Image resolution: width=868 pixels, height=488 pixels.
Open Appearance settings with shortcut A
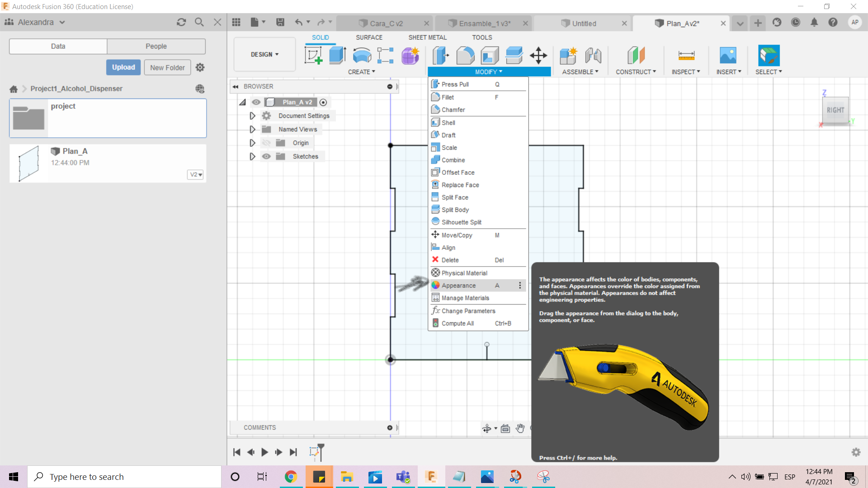point(459,286)
